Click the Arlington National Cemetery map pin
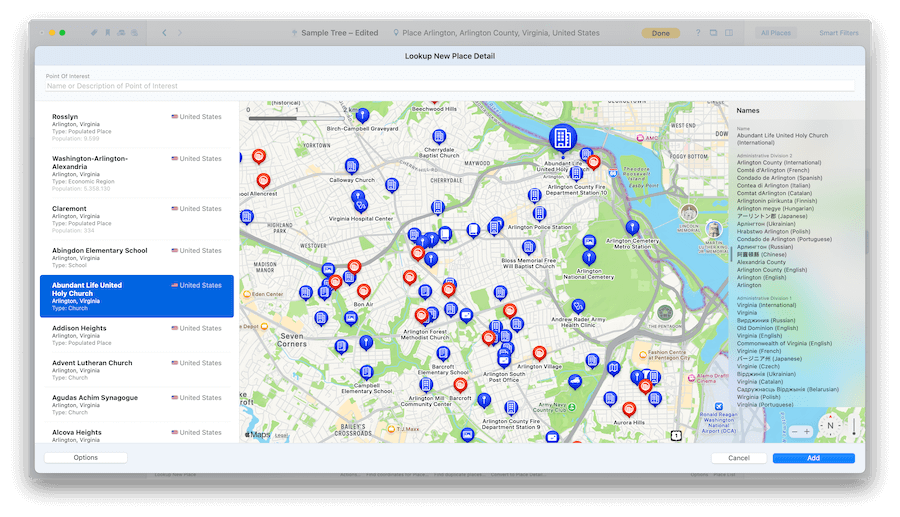The width and height of the screenshot is (900, 517). [589, 258]
